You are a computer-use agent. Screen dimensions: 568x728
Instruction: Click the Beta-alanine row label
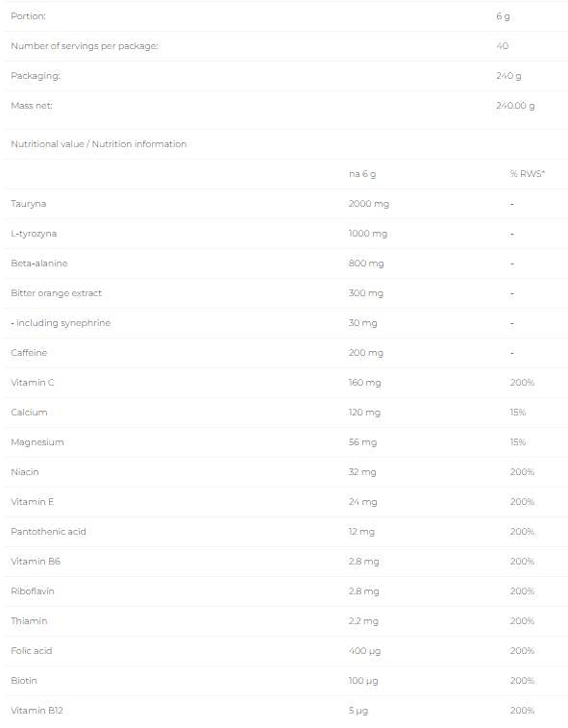click(39, 264)
